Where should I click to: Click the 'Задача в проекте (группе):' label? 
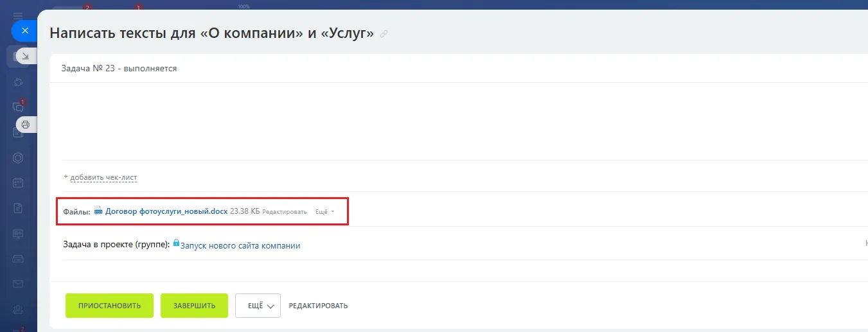point(117,245)
